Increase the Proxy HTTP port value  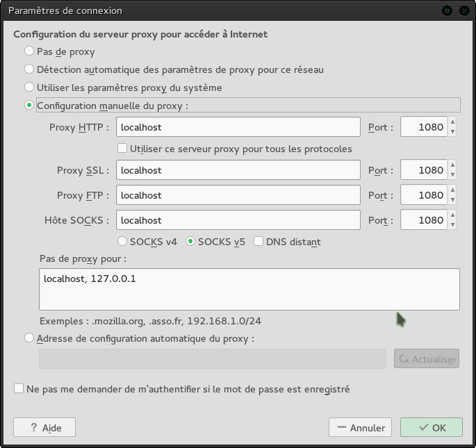pyautogui.click(x=453, y=123)
